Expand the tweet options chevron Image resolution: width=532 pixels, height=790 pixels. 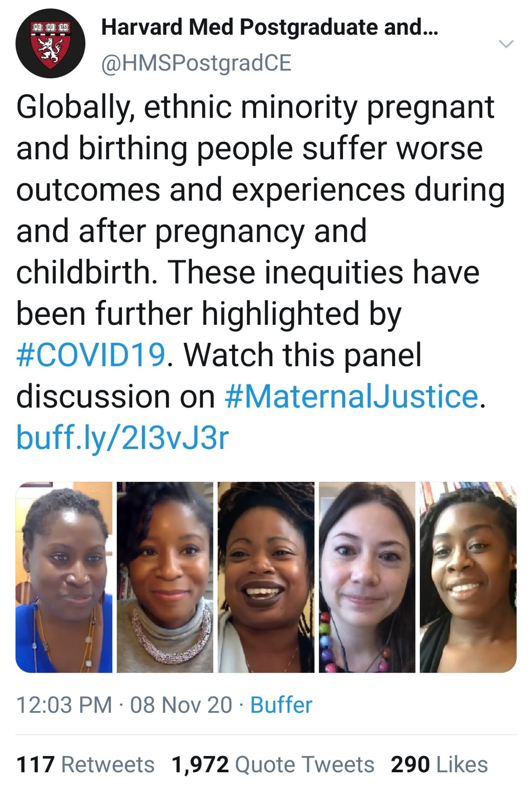(x=507, y=44)
